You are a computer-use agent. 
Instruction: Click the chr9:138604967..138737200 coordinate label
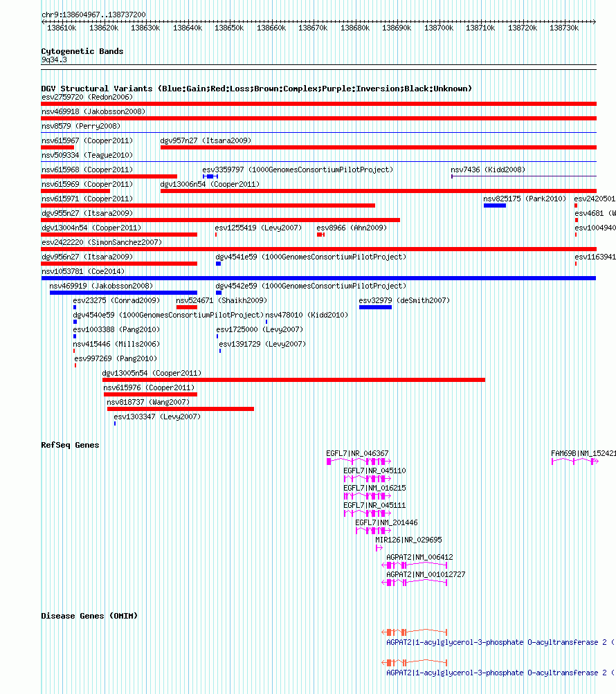point(93,15)
